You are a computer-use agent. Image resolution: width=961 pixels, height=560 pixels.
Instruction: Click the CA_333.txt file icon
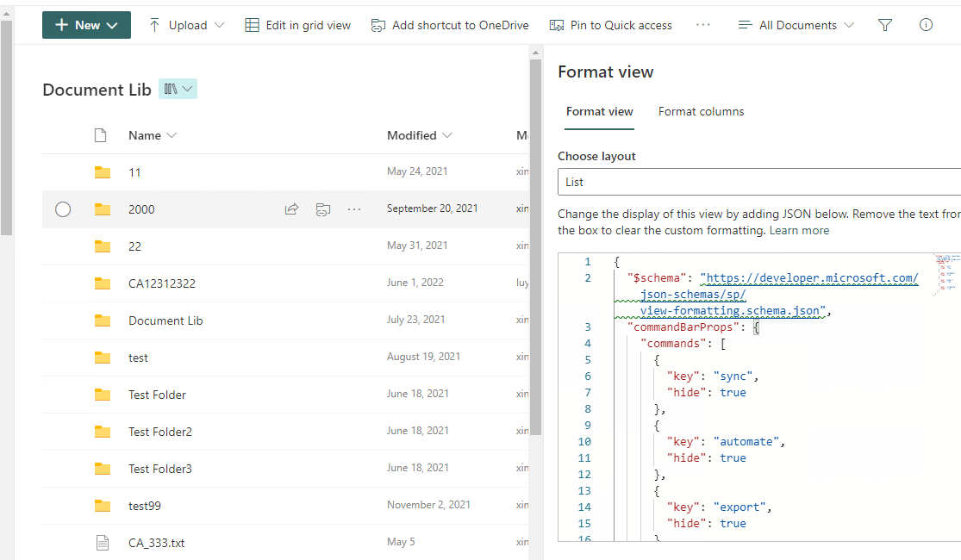pyautogui.click(x=102, y=543)
